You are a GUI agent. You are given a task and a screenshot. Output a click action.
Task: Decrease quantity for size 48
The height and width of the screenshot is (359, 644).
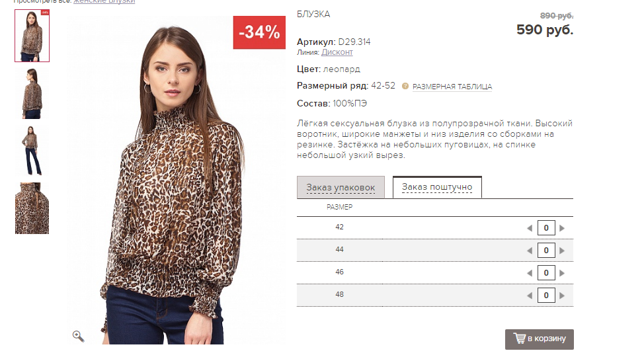click(529, 296)
